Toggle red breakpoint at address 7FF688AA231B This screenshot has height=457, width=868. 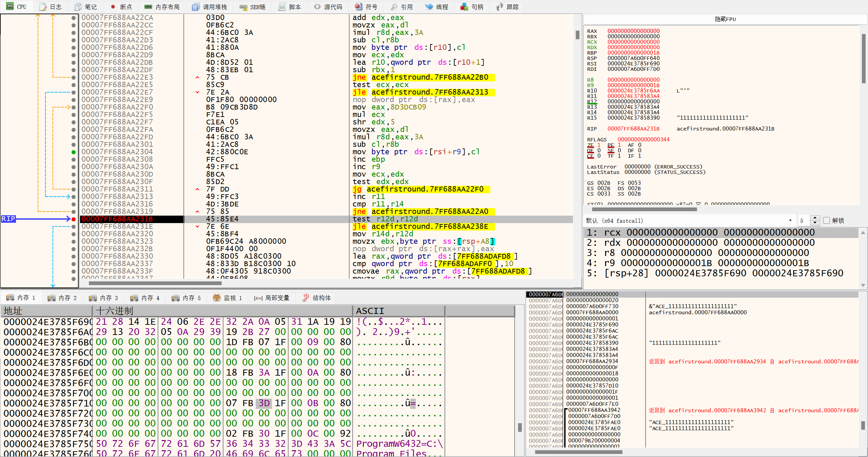74,219
